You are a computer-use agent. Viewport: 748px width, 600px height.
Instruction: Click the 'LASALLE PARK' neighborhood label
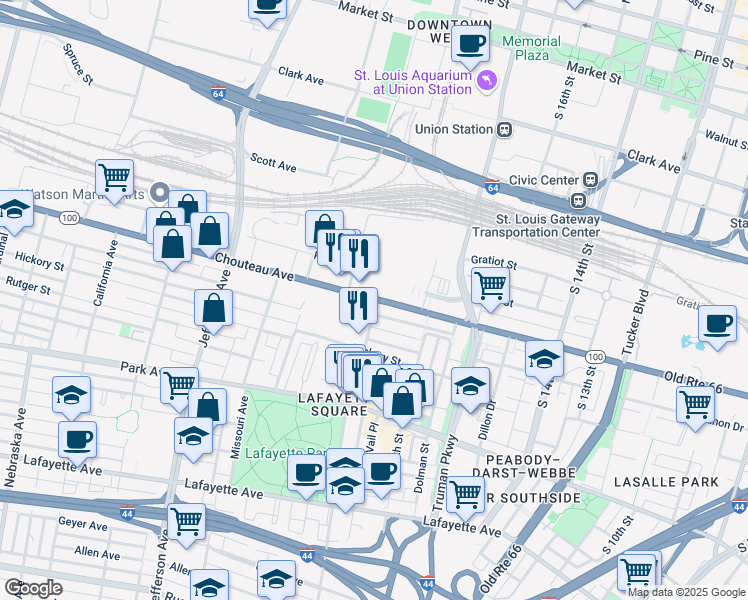(x=666, y=482)
